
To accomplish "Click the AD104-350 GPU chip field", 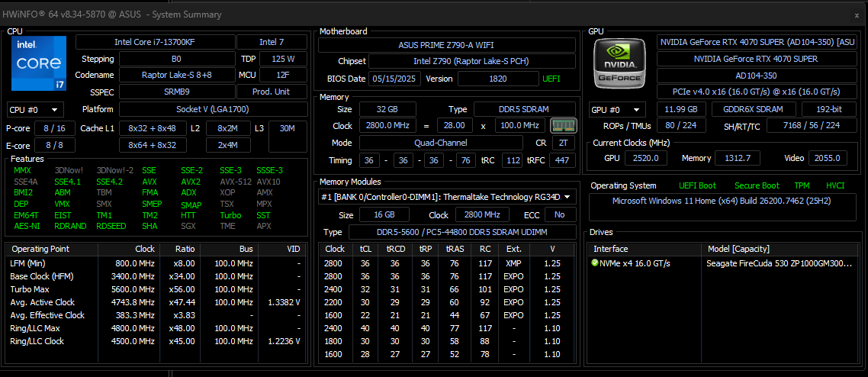I will 756,76.
